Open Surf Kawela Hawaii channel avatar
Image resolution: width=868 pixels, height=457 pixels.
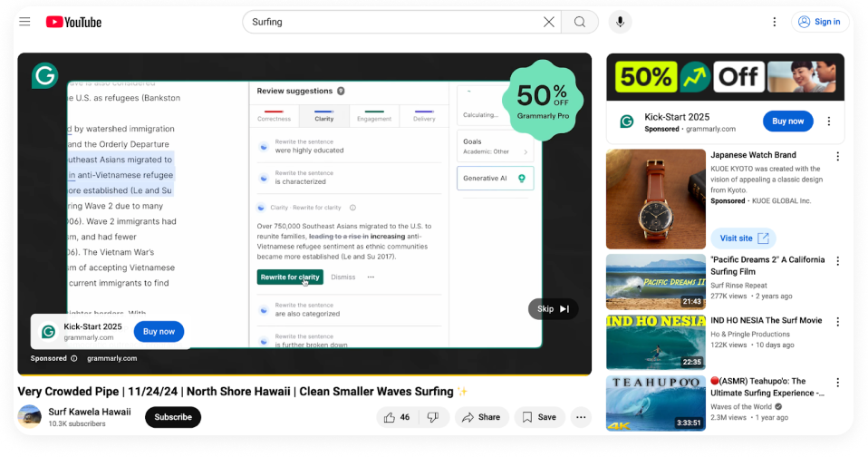[30, 417]
